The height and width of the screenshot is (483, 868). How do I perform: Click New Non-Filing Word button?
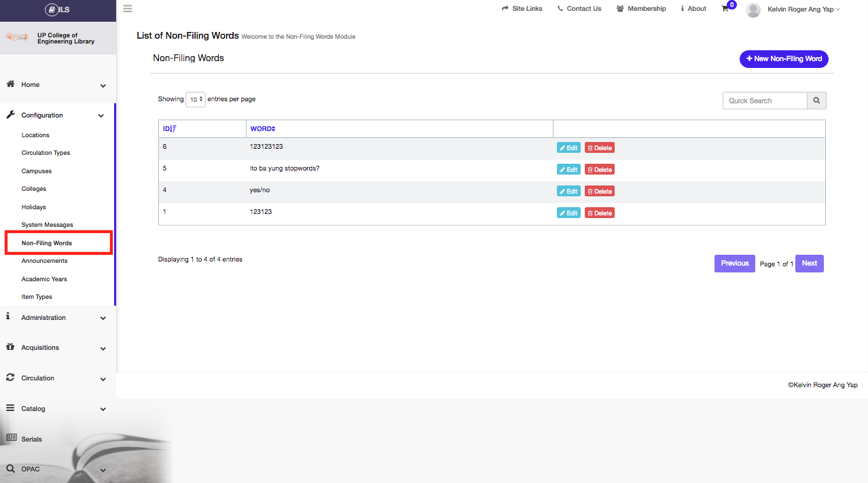(x=784, y=59)
